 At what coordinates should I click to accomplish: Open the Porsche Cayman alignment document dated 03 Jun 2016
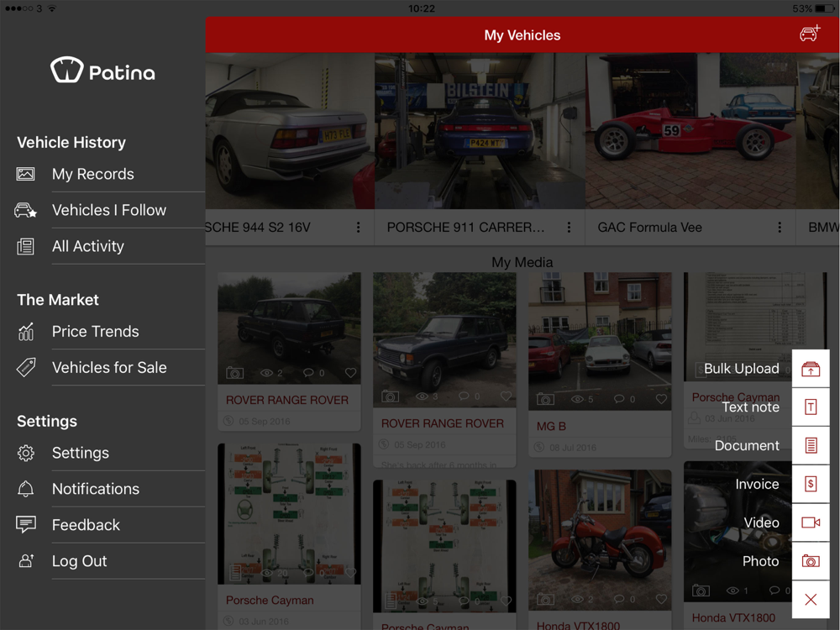(x=289, y=514)
